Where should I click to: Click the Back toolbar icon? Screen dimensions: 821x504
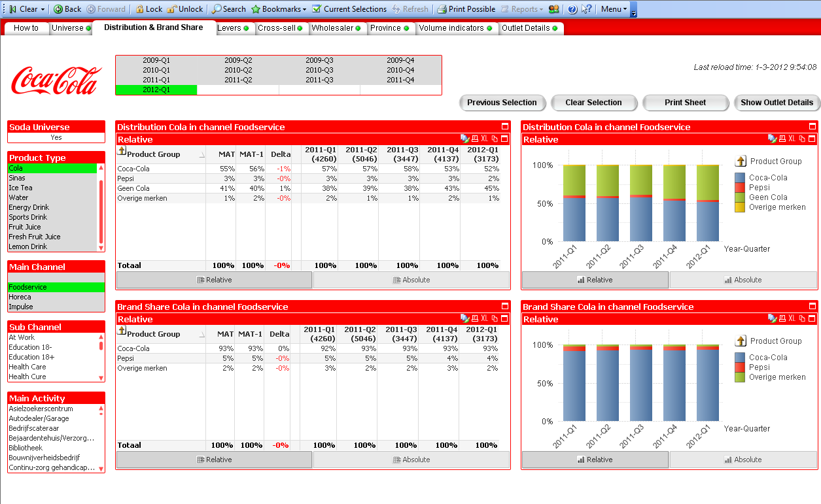[x=58, y=9]
